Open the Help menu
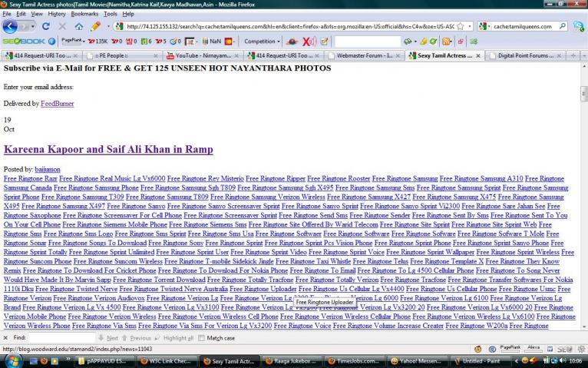The width and height of the screenshot is (588, 368). pyautogui.click(x=128, y=14)
